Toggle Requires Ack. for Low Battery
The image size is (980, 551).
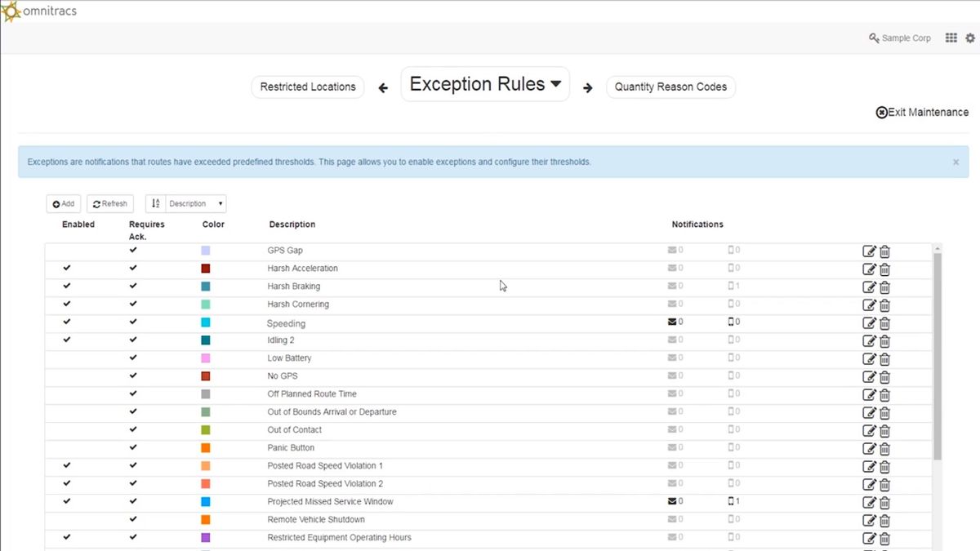(x=133, y=358)
